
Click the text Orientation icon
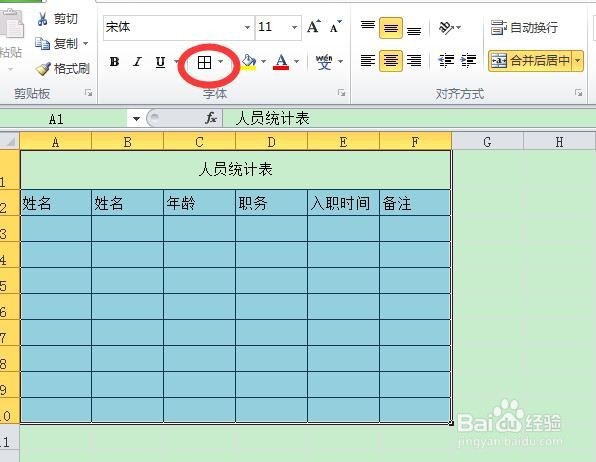(x=446, y=27)
